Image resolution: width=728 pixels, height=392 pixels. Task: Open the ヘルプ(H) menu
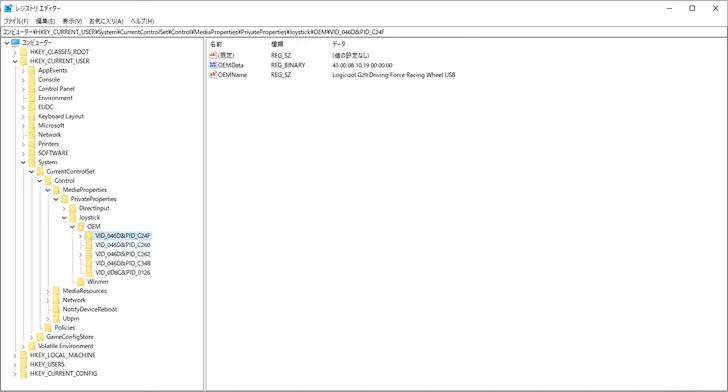[x=142, y=21]
